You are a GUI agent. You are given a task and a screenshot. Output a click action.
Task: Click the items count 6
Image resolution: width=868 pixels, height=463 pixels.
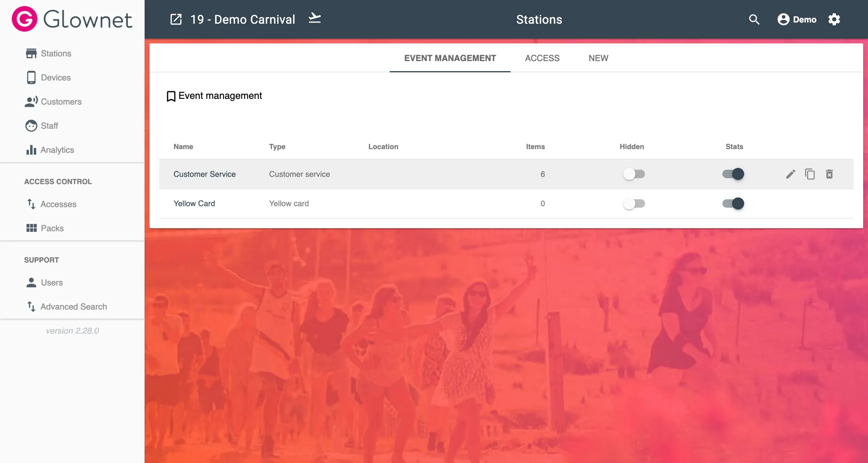542,174
